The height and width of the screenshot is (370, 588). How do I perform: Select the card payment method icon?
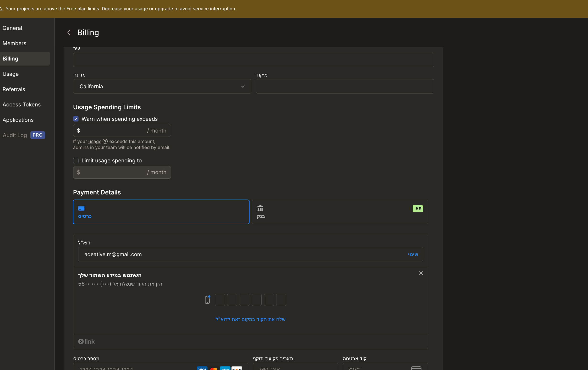81,208
